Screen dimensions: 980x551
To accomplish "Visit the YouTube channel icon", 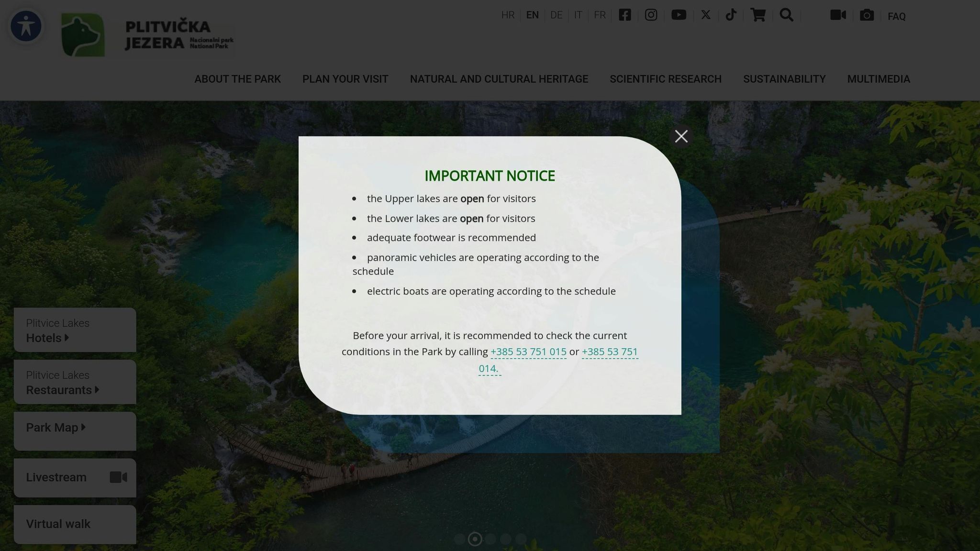I will (679, 15).
